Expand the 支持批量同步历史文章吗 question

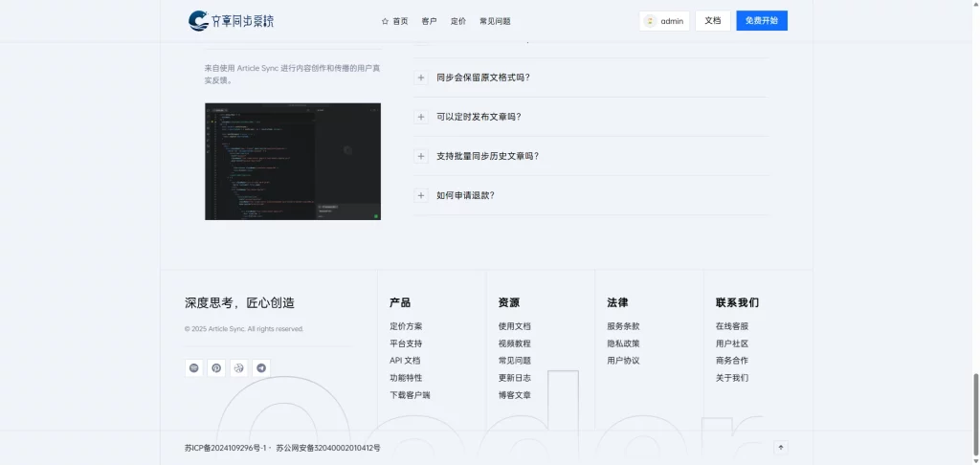[590, 156]
